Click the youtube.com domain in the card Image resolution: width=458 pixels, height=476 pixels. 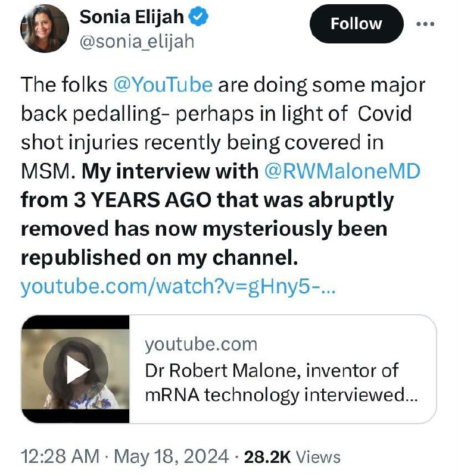click(201, 344)
